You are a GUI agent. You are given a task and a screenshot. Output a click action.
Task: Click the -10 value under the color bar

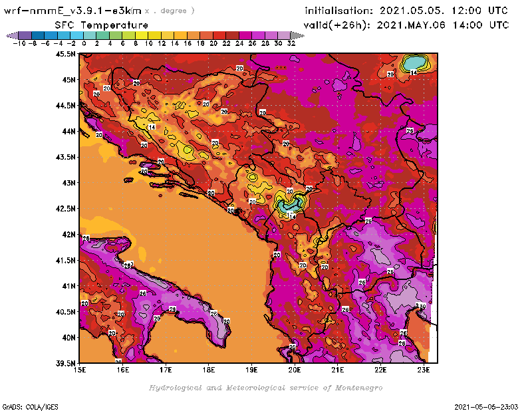coord(19,43)
